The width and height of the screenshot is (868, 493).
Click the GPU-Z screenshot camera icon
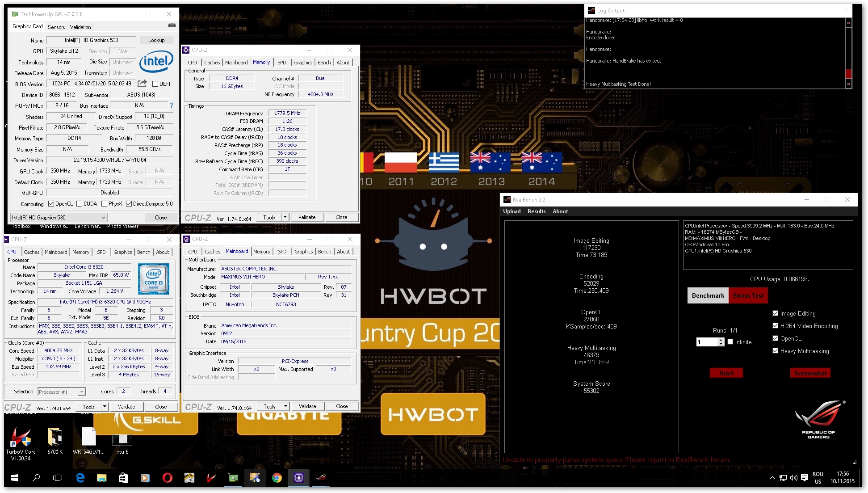pyautogui.click(x=172, y=25)
